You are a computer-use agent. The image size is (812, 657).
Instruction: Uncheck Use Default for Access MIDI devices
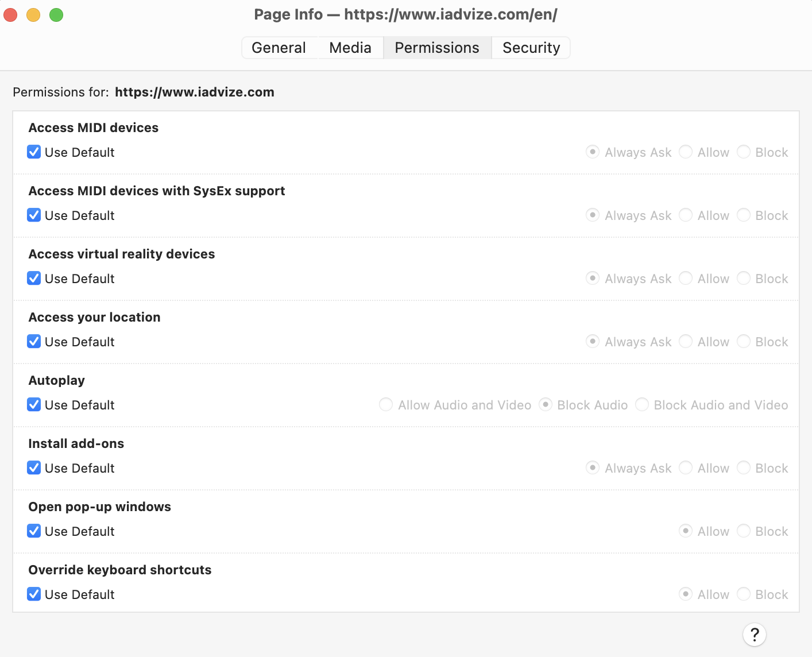click(34, 152)
